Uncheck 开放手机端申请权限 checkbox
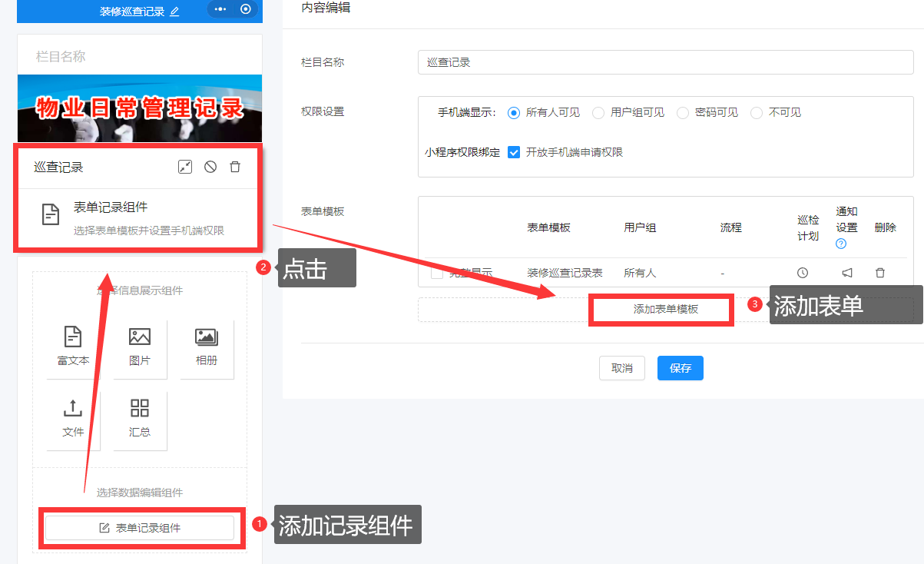This screenshot has width=924, height=564. click(x=515, y=152)
